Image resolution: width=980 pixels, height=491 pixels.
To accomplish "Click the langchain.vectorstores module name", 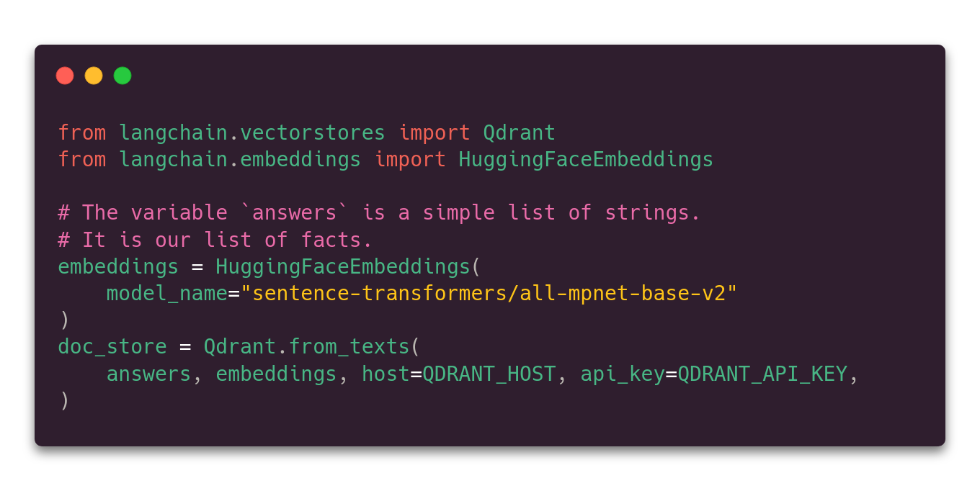I will point(251,133).
